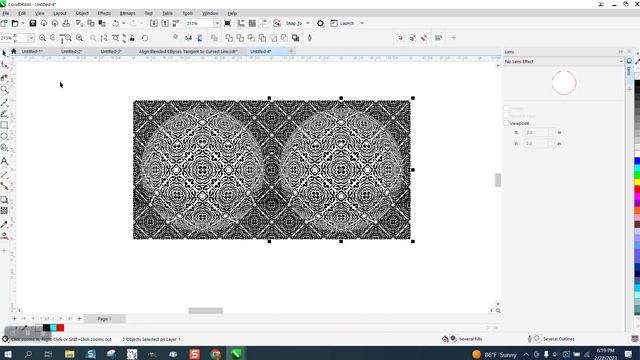
Task: Select the Freehand tool in the toolbox
Action: pos(4,102)
